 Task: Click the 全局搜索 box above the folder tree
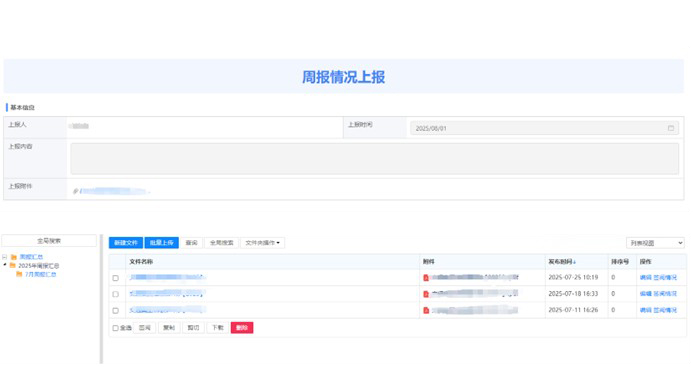pos(49,241)
